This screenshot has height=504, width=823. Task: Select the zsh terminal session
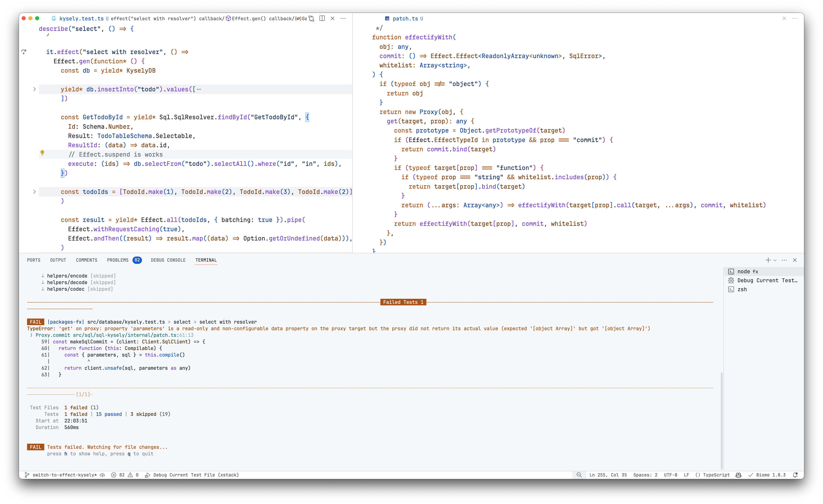[x=742, y=289]
